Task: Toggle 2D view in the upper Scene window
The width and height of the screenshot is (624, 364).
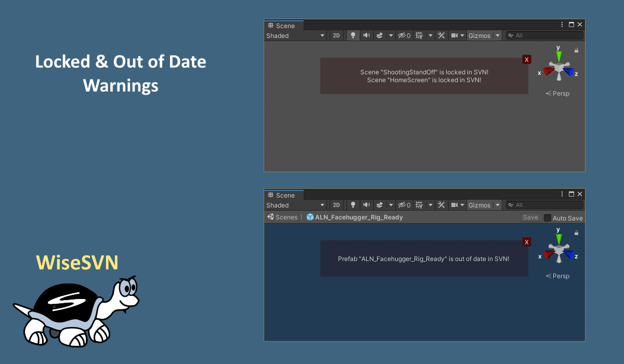Action: click(336, 35)
